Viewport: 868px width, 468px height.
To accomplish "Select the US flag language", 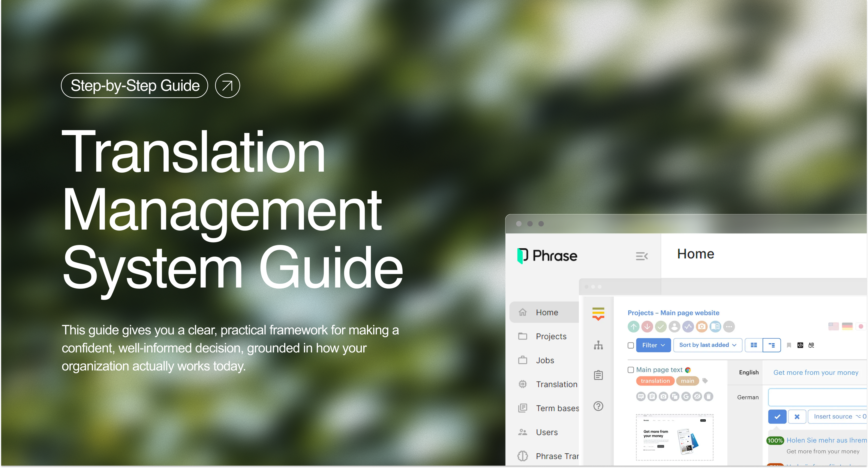I will (x=833, y=326).
